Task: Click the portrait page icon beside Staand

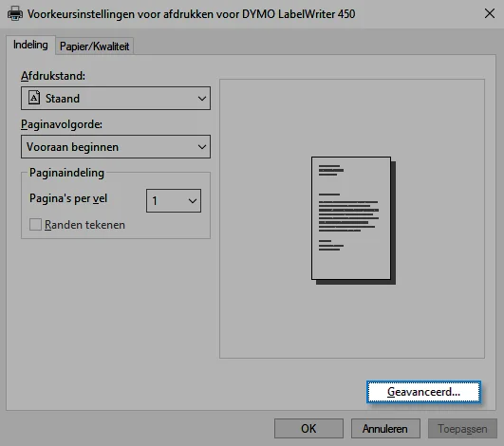Action: pyautogui.click(x=34, y=98)
